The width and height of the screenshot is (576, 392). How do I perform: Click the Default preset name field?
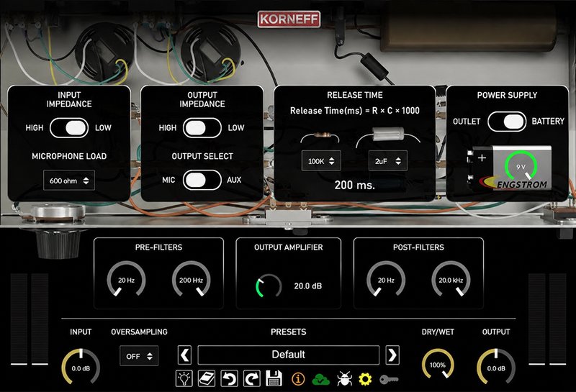click(x=289, y=355)
